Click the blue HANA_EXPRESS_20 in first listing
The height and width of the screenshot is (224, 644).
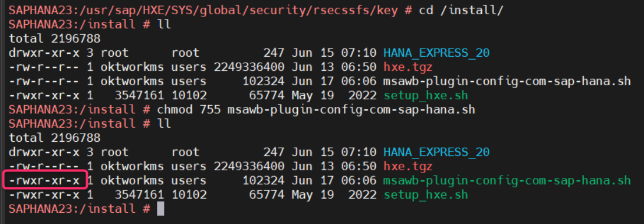pyautogui.click(x=436, y=53)
